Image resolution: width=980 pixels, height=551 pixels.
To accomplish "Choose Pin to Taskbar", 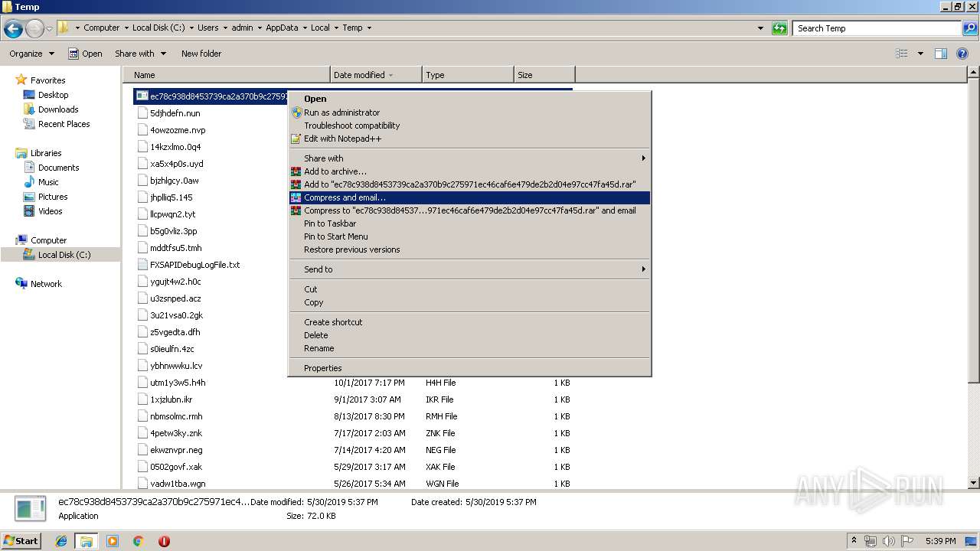I will click(x=469, y=223).
